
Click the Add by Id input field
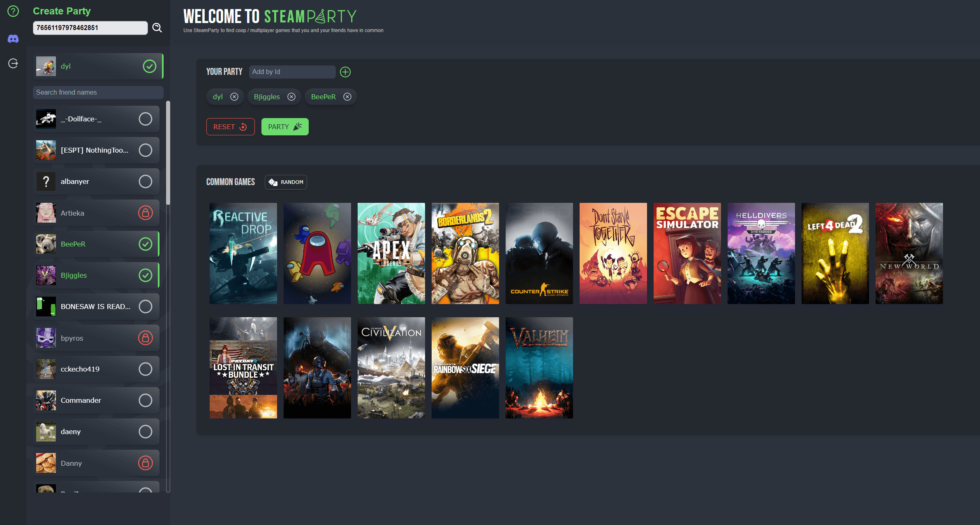click(292, 72)
